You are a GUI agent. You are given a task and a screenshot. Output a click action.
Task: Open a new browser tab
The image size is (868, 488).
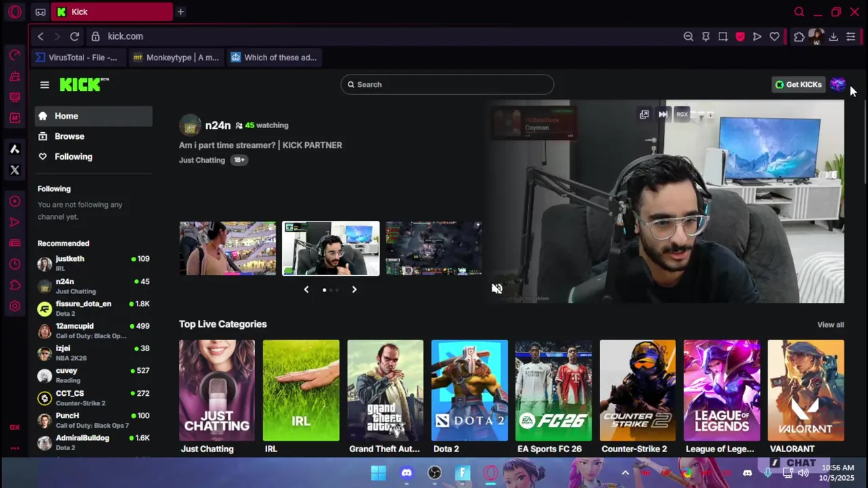pos(180,12)
